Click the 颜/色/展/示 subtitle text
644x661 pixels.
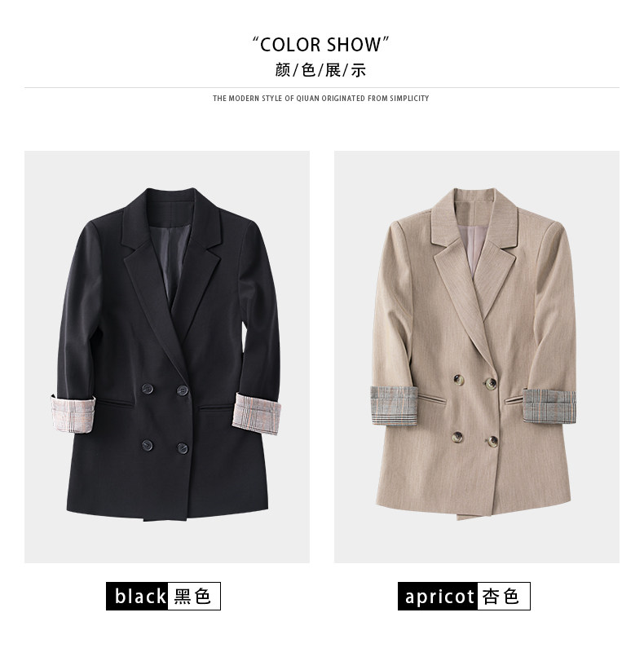click(x=320, y=70)
